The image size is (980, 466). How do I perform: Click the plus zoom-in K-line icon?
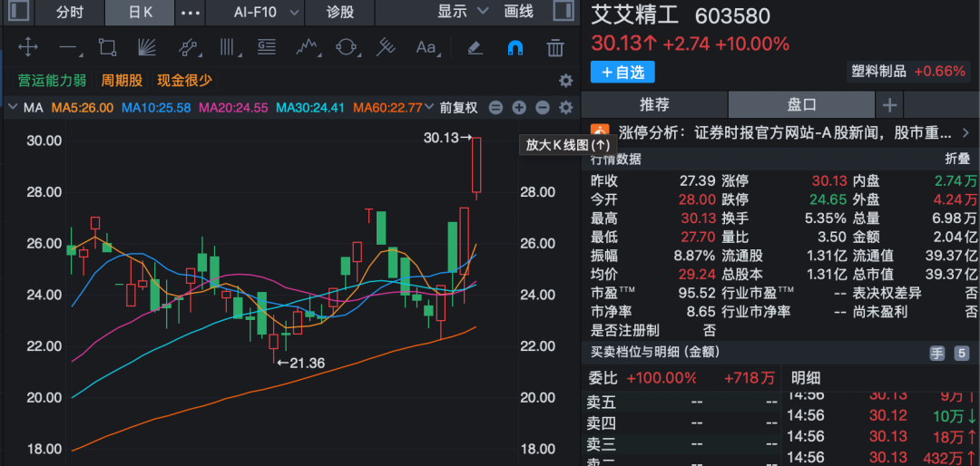[x=519, y=108]
